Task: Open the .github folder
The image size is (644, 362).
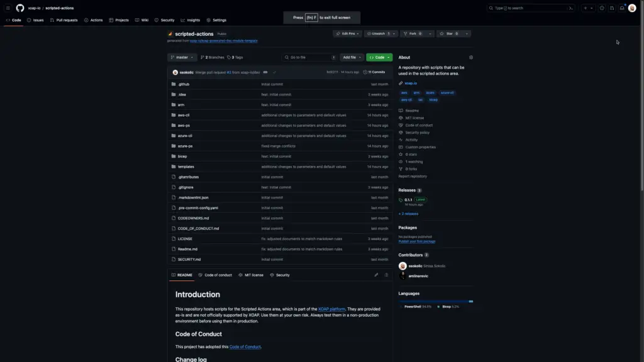Action: point(184,84)
